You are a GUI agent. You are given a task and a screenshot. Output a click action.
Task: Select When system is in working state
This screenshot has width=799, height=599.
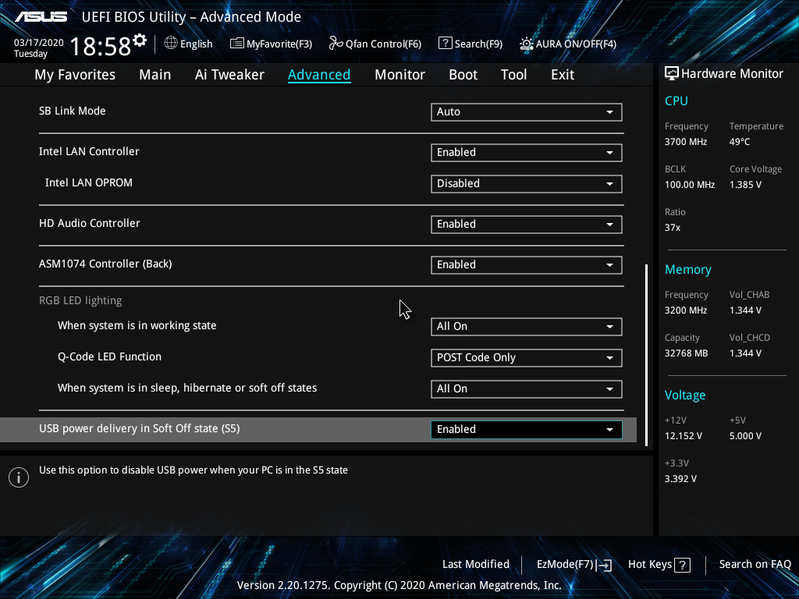(137, 325)
